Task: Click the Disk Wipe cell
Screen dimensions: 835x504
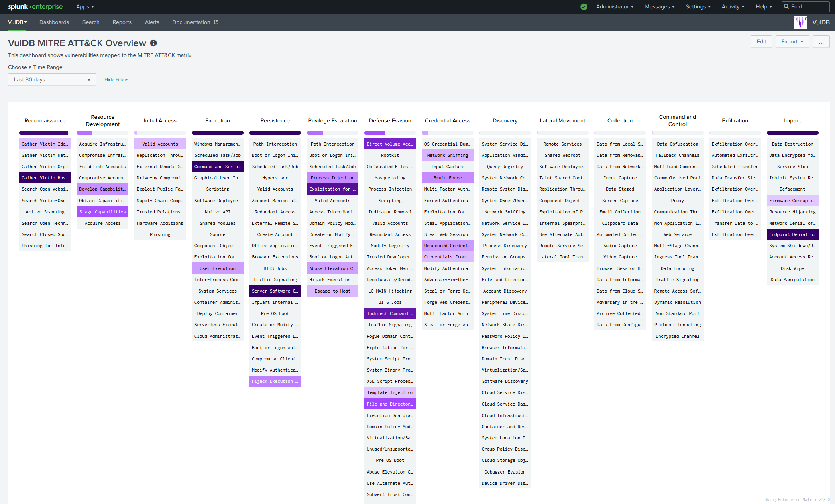Action: tap(792, 268)
